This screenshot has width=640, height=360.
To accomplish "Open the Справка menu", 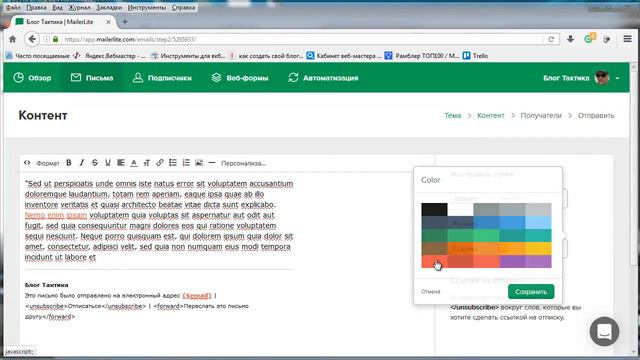I will click(183, 7).
